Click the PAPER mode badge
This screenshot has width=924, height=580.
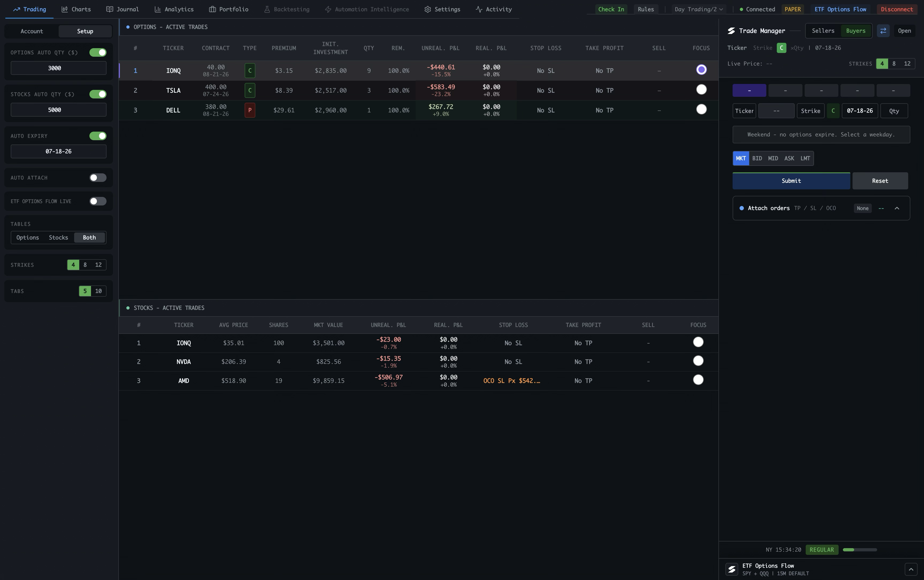pos(792,9)
